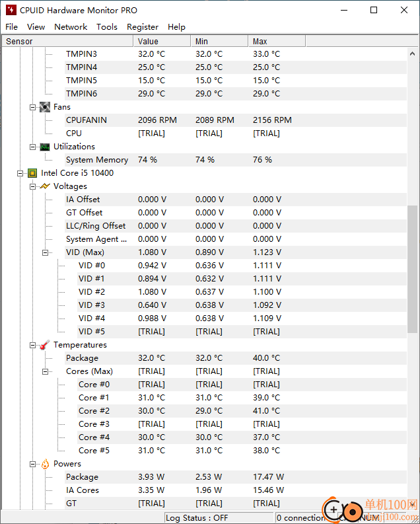Viewport: 420px width, 524px height.
Task: Select the Package temperature row
Action: 236,358
